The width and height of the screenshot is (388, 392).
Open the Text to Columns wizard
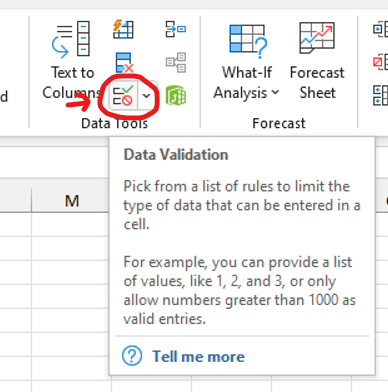click(71, 60)
